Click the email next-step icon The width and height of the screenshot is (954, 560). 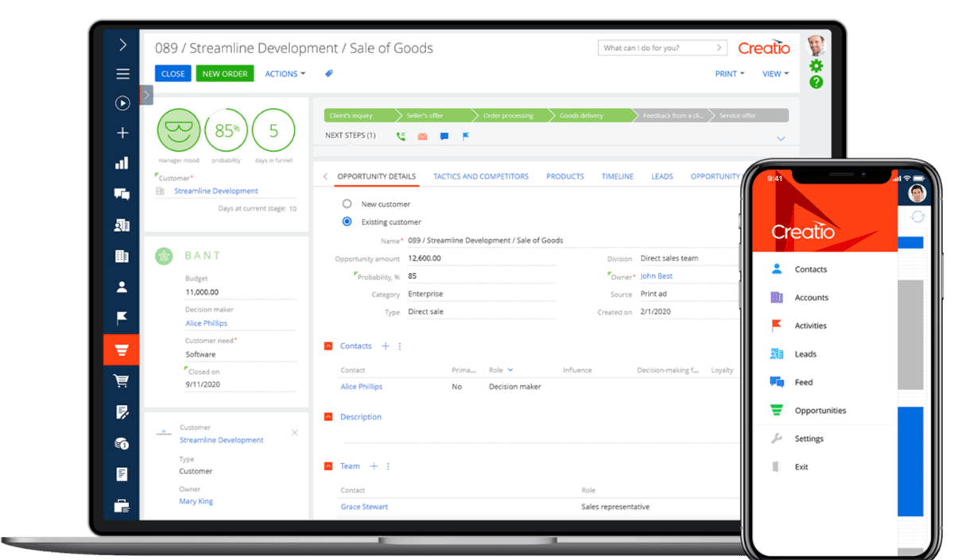coord(422,136)
